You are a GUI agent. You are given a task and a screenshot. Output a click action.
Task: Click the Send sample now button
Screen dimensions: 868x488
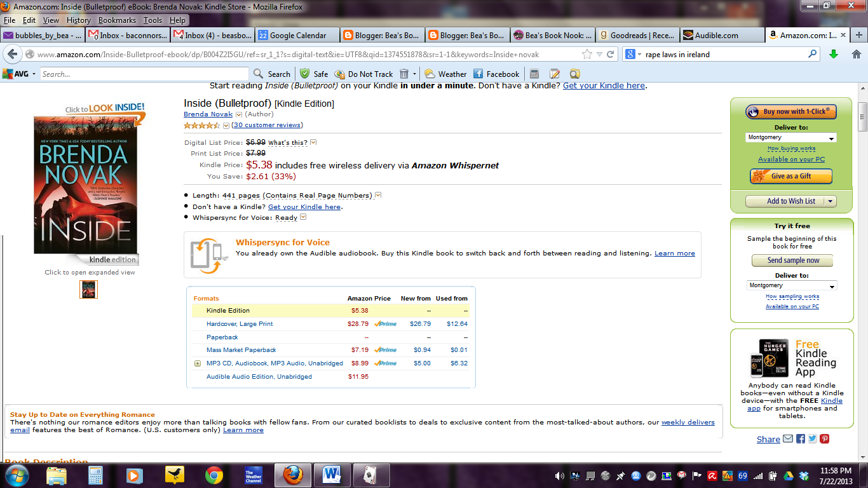[x=792, y=261]
